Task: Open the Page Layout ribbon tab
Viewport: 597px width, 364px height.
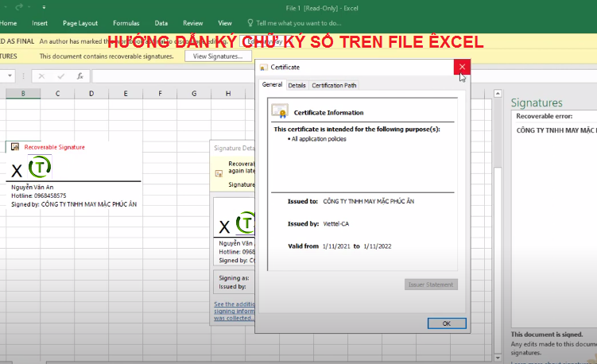Action: pos(80,23)
